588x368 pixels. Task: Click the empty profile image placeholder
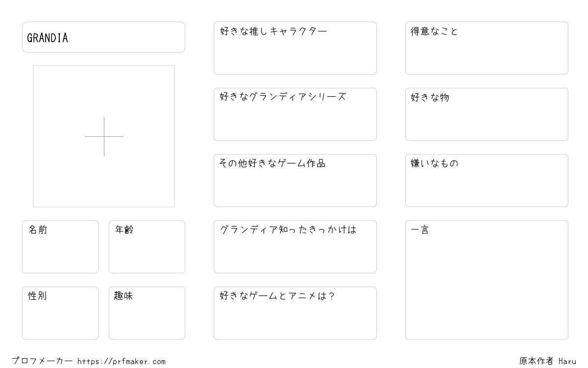coord(104,136)
